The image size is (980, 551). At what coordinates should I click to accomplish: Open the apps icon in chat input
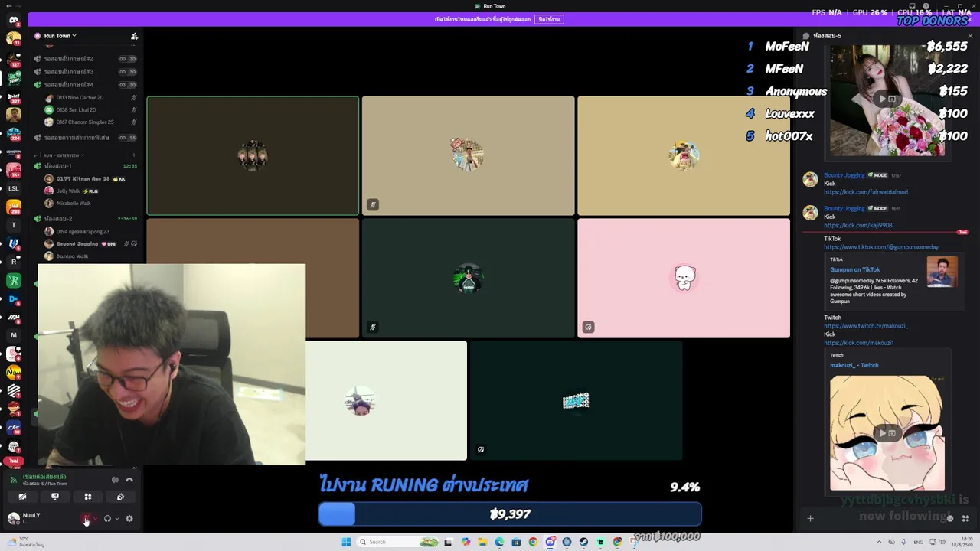965,519
